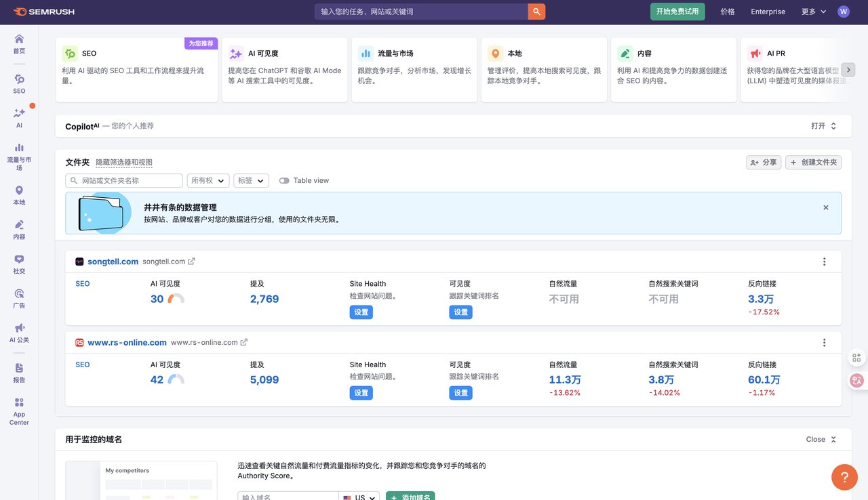Open the 所有权 ownership dropdown
The width and height of the screenshot is (868, 500).
(208, 181)
